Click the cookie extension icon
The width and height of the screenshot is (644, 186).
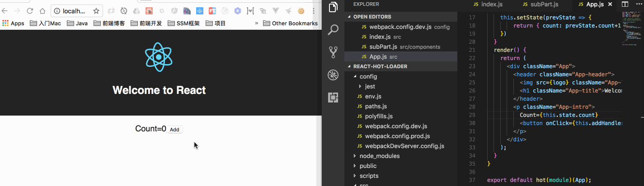point(301,11)
